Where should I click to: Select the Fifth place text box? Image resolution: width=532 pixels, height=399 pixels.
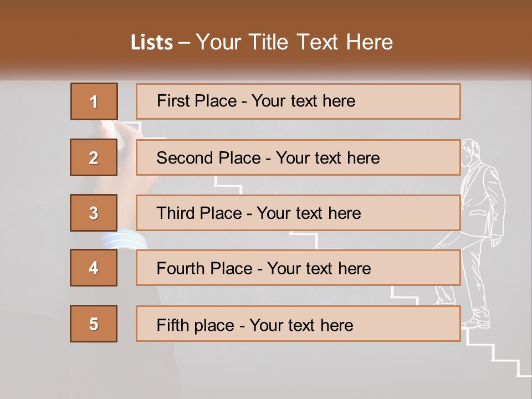298,324
